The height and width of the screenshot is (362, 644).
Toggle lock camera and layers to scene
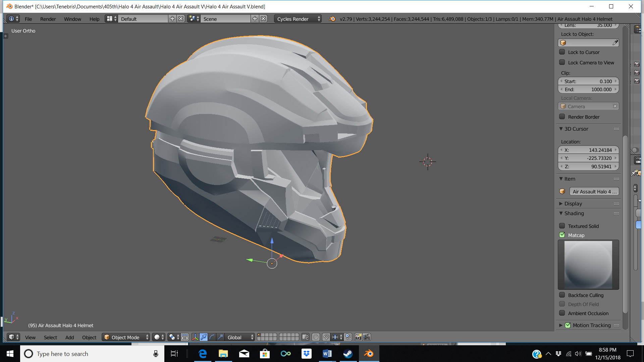point(305,337)
